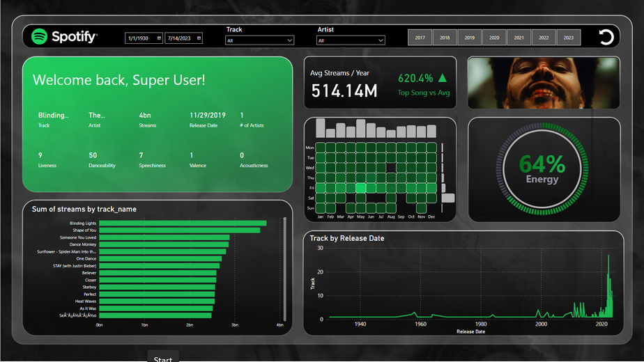The image size is (644, 362).
Task: Select the STAY (with Justin Bieber) bar
Action: coord(160,265)
